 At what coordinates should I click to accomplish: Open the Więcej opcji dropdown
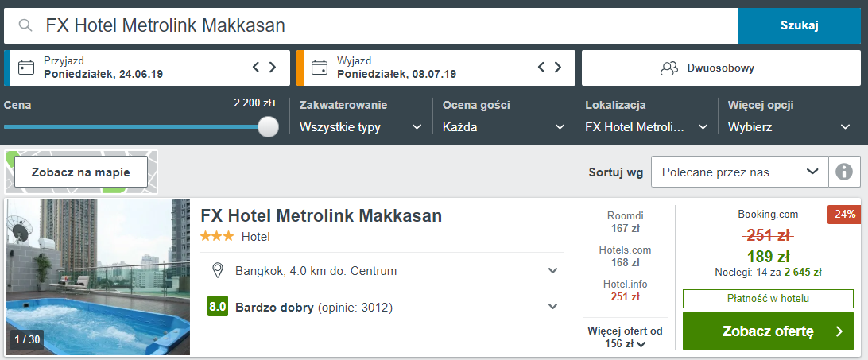pos(789,127)
